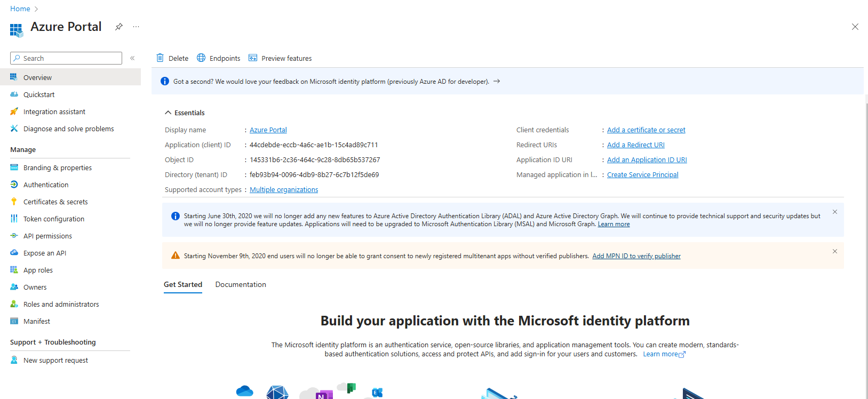Collapse the sidebar with double-chevron icon

tap(132, 58)
